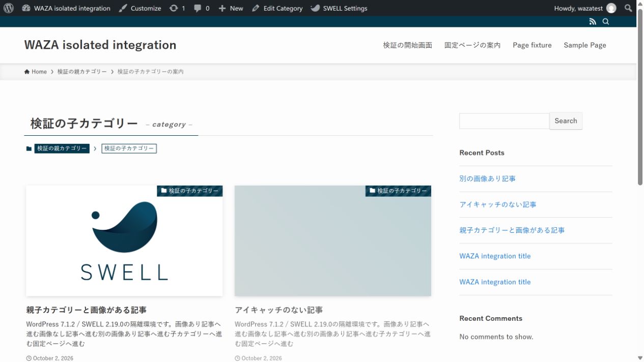The image size is (644, 362).
Task: Click the scrollbar up arrow
Action: point(640,4)
